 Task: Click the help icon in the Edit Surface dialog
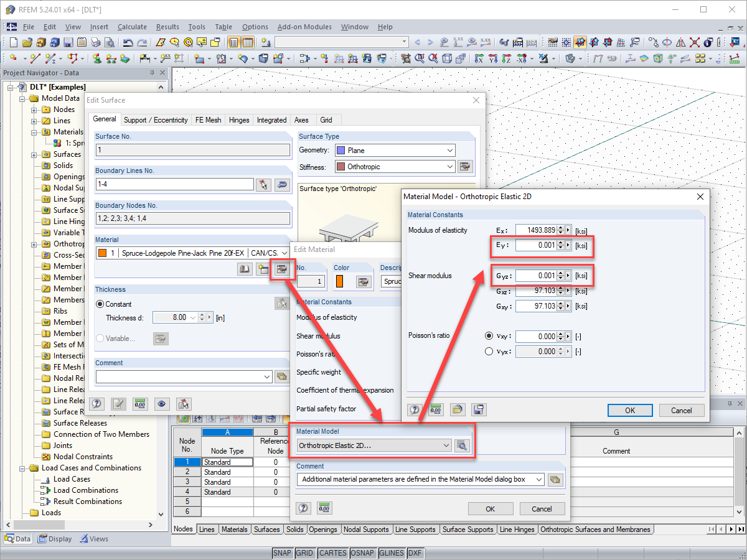pos(97,403)
